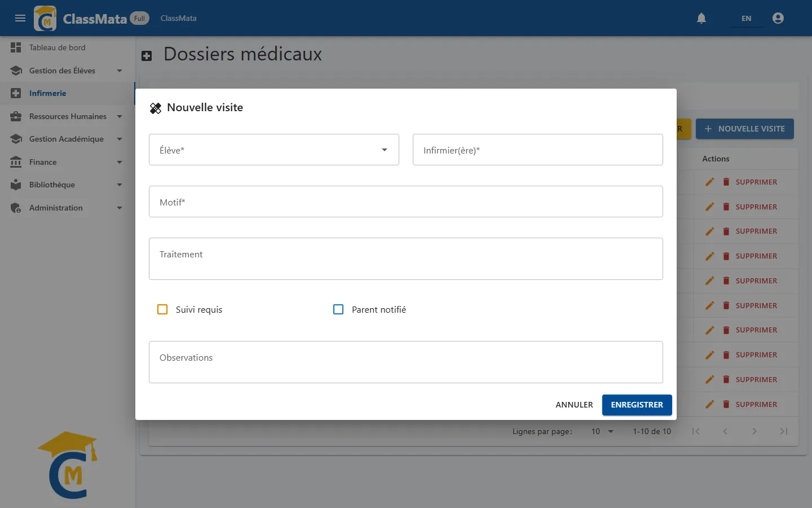Screen dimensions: 812x508
Task: Click the Administration shield icon
Action: click(16, 208)
